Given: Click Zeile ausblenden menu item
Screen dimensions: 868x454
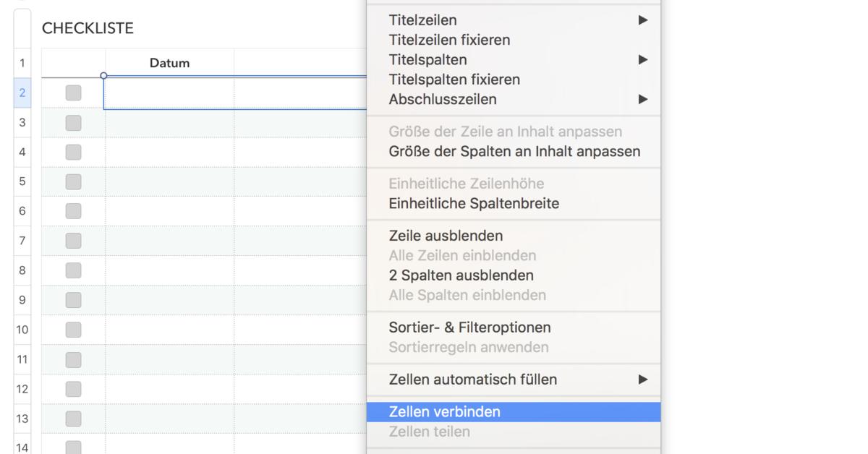Looking at the screenshot, I should click(x=446, y=236).
